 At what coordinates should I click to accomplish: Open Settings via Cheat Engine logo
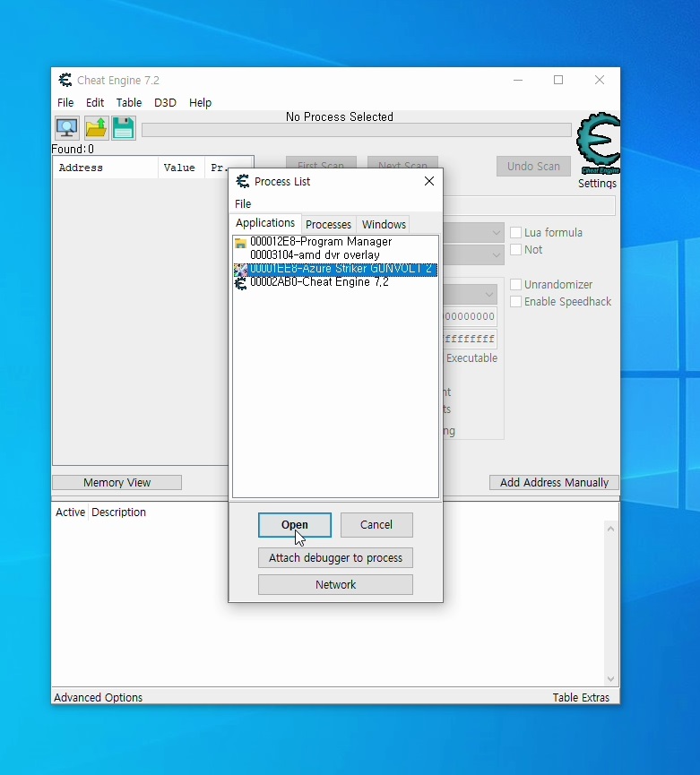pos(598,143)
